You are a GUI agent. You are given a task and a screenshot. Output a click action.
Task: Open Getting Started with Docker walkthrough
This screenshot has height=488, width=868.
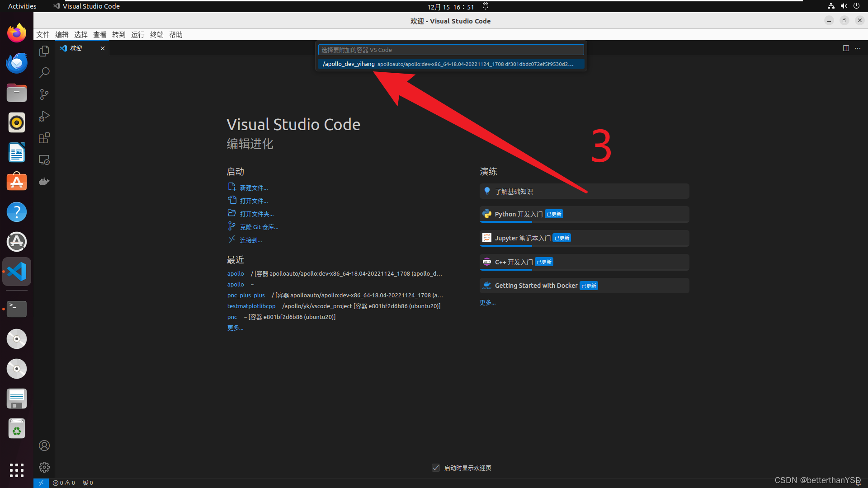pyautogui.click(x=584, y=286)
